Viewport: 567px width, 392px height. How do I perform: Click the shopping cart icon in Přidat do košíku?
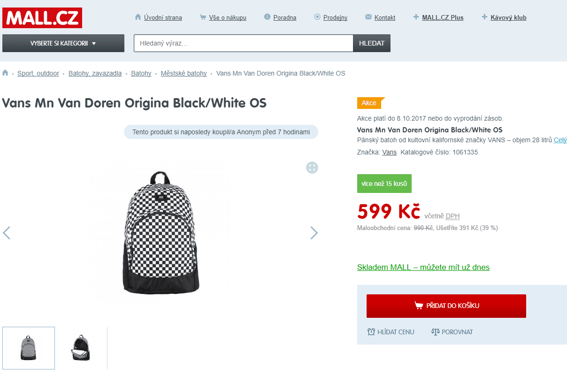pos(419,306)
